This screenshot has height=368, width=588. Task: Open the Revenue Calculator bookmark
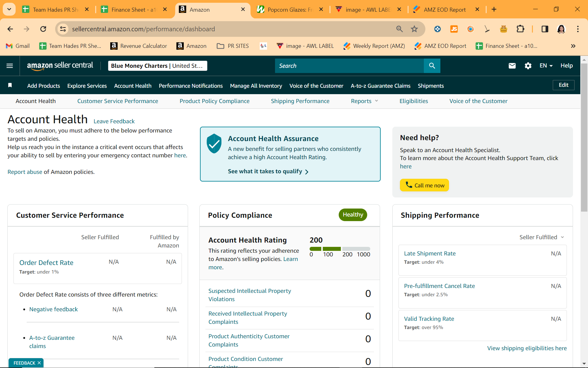[x=139, y=46]
